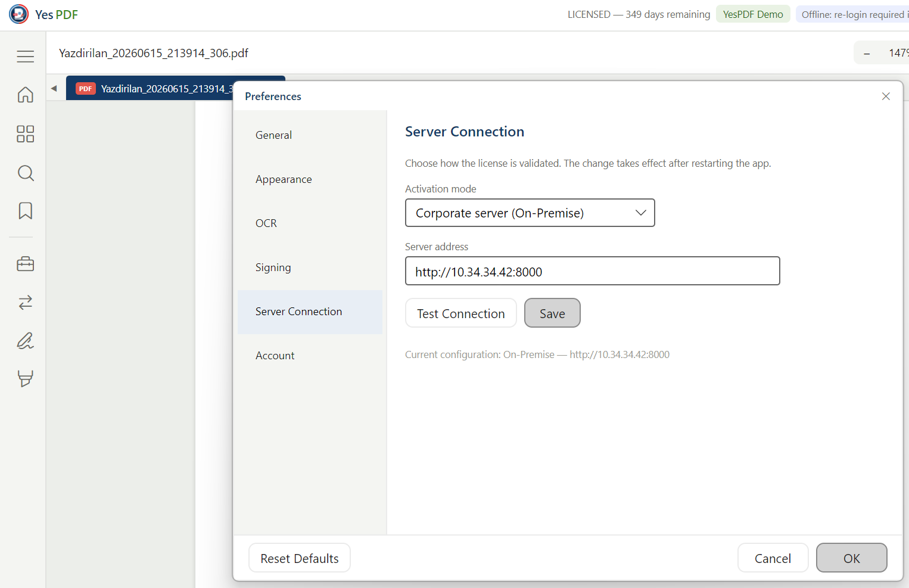Click the Reset Defaults button
This screenshot has height=588, width=909.
[300, 558]
